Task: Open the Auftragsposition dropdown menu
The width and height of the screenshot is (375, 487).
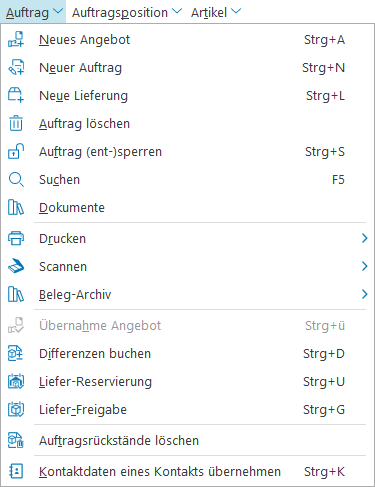Action: pyautogui.click(x=127, y=12)
